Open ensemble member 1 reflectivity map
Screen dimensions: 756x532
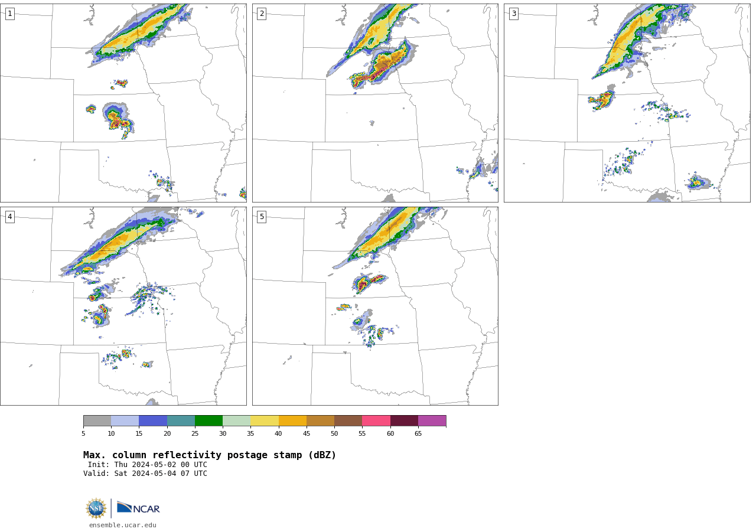(x=123, y=103)
